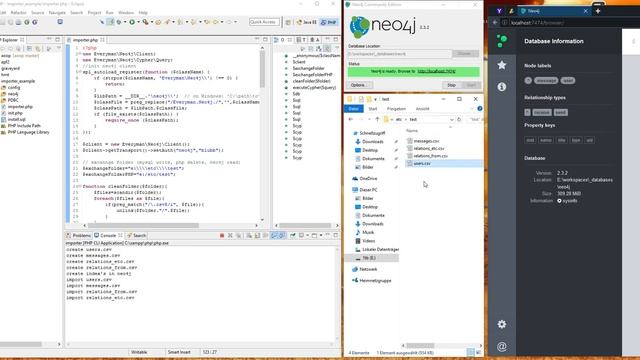Image resolution: width=640 pixels, height=360 pixels.
Task: Open File Explorer help question mark icon
Action: point(480,109)
